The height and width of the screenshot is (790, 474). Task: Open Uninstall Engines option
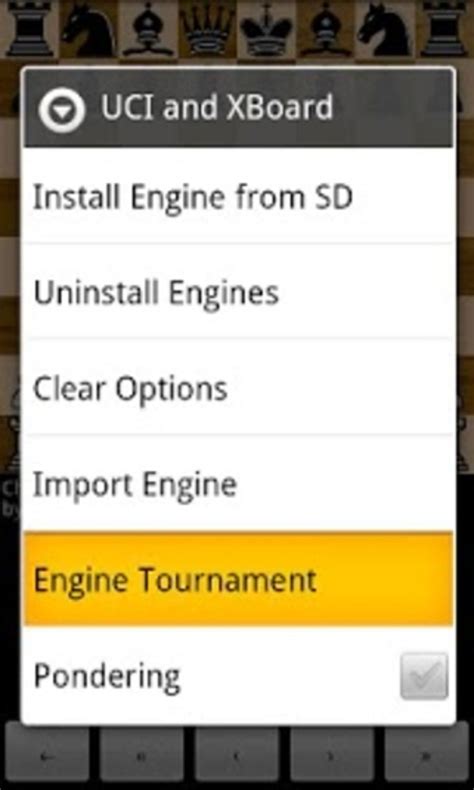click(x=239, y=292)
